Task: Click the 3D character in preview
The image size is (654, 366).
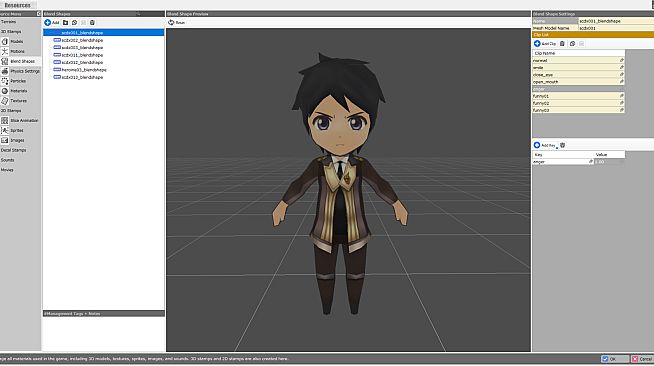Action: (340, 183)
